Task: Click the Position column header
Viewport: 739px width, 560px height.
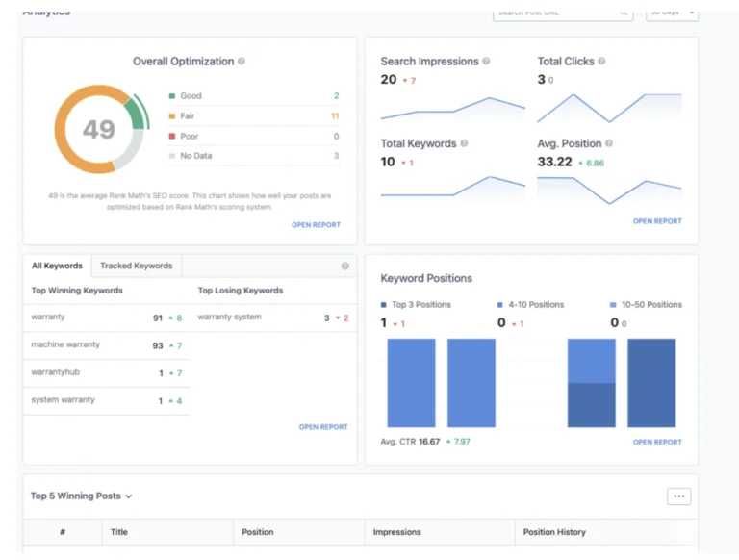Action: [257, 532]
